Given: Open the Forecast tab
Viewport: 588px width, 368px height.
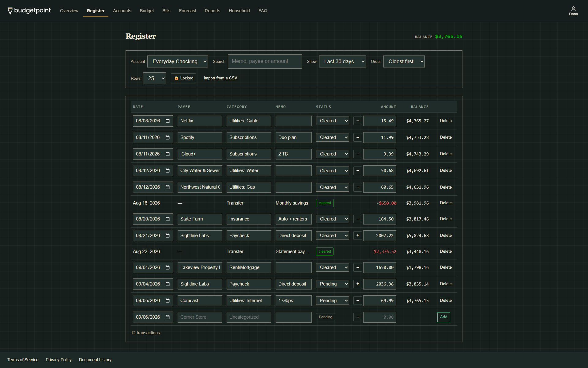Looking at the screenshot, I should 187,11.
